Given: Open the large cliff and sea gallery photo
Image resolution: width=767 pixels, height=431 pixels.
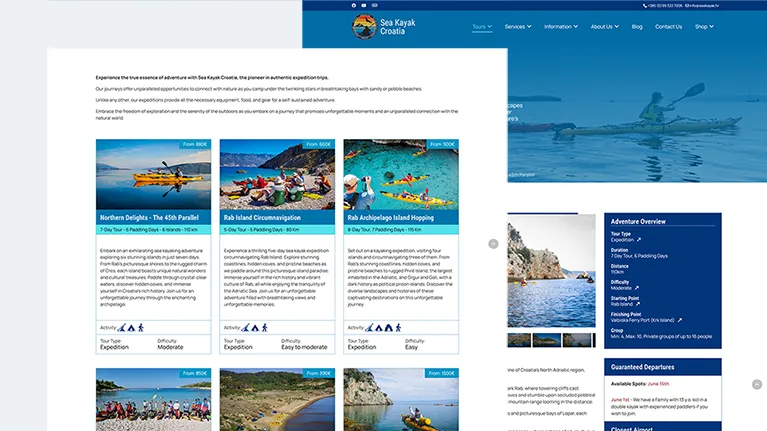Looking at the screenshot, I should (551, 271).
